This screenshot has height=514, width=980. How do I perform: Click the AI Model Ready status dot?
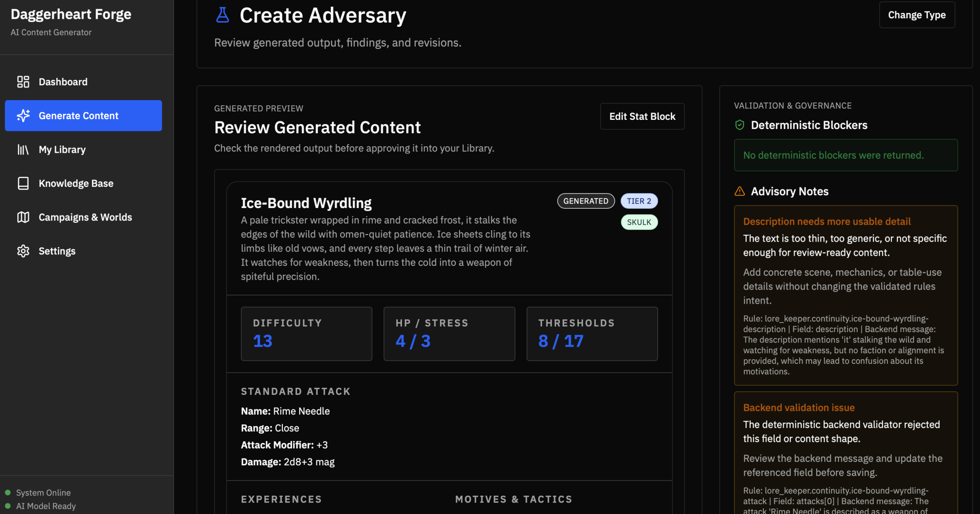click(x=8, y=506)
